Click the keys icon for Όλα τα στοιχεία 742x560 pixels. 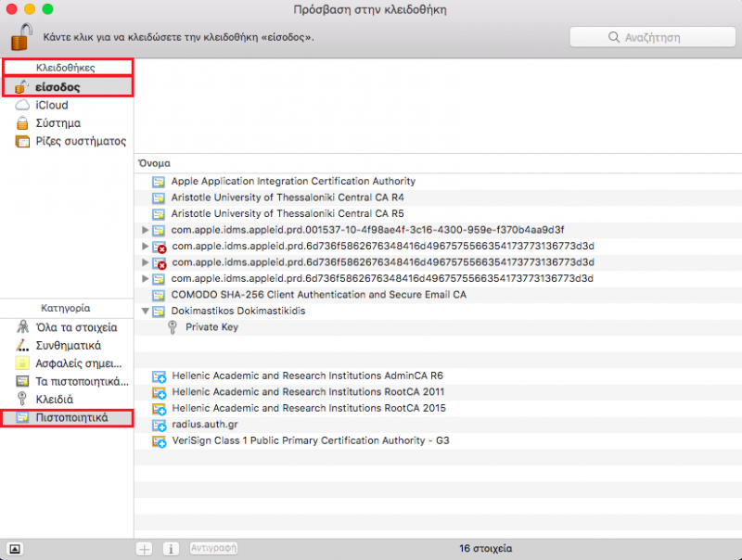tap(22, 327)
